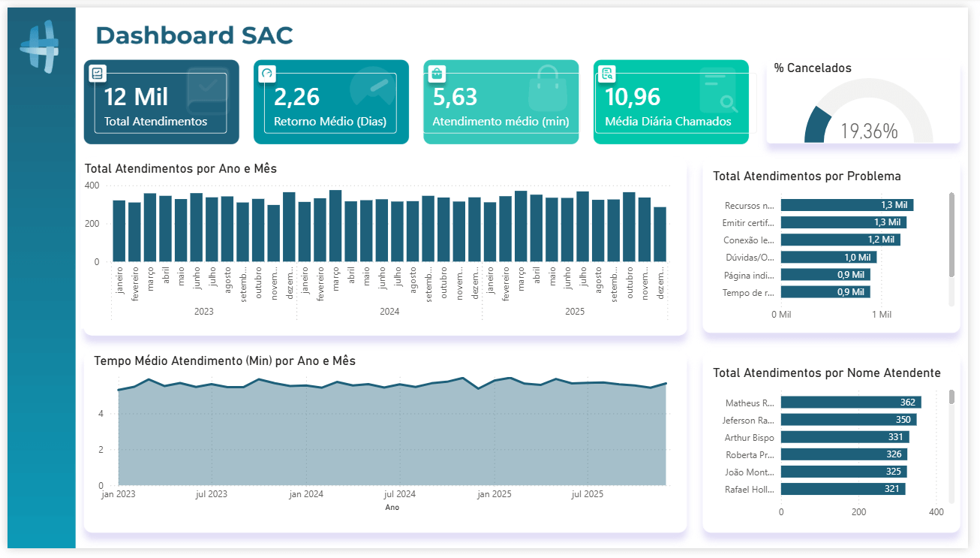Screen dimensions: 980x558
Task: Grab the Nome Atendente chart scrollbar
Action: click(951, 397)
